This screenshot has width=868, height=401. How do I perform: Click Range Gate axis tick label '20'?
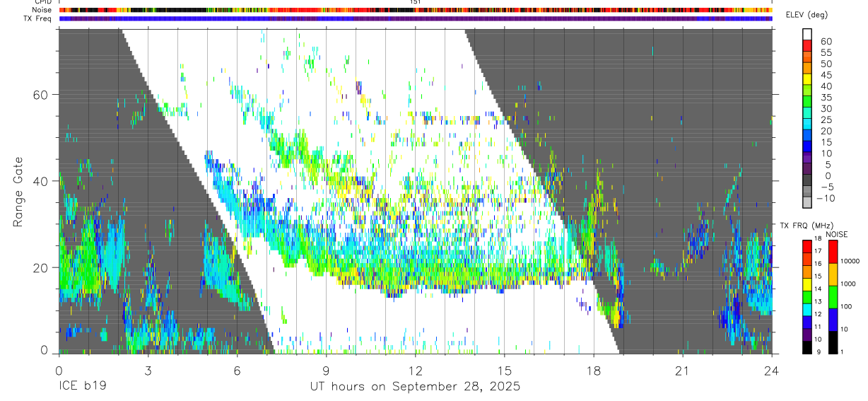tap(42, 267)
